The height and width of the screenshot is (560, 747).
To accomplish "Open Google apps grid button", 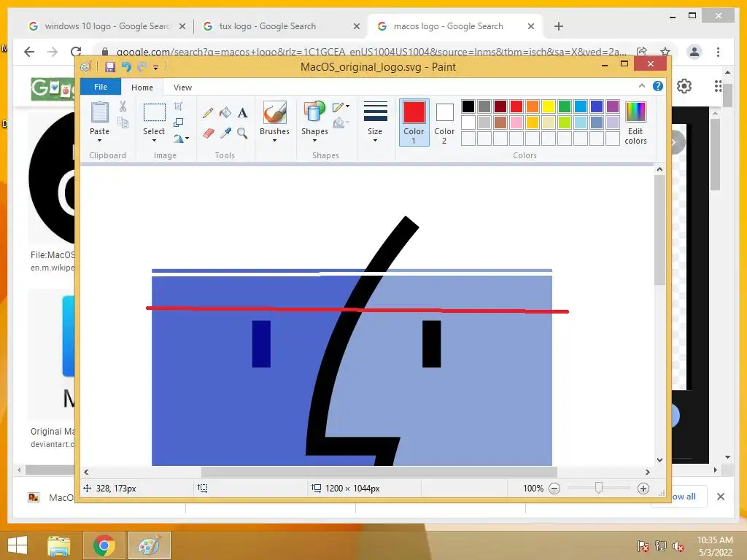I will [x=719, y=86].
